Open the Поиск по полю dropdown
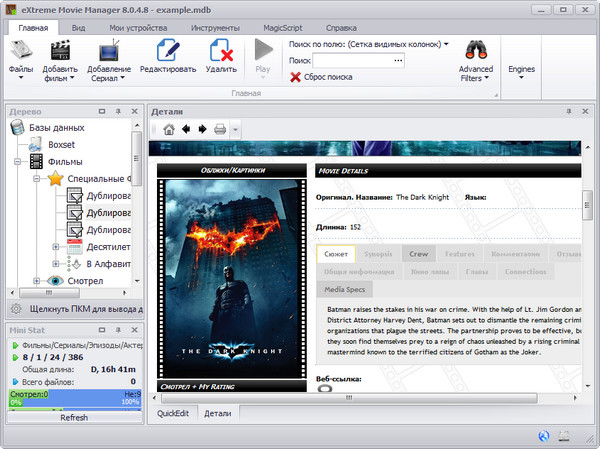600x449 pixels. [445, 44]
